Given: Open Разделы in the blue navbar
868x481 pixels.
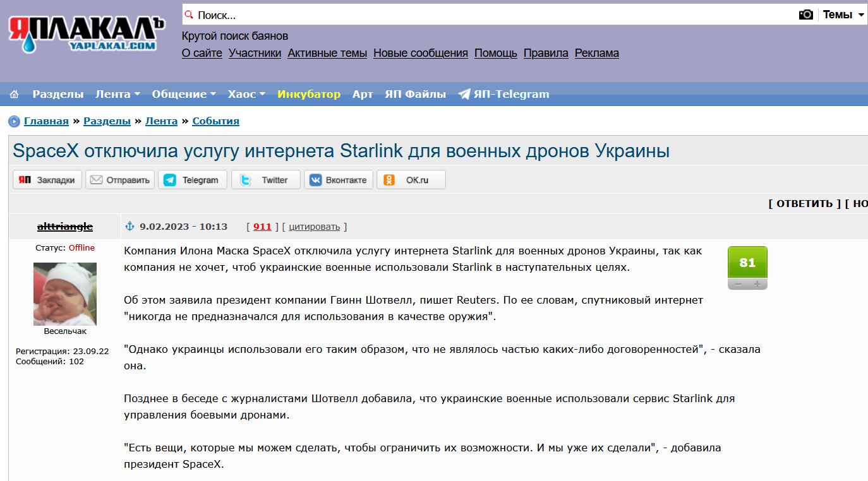Looking at the screenshot, I should click(58, 94).
